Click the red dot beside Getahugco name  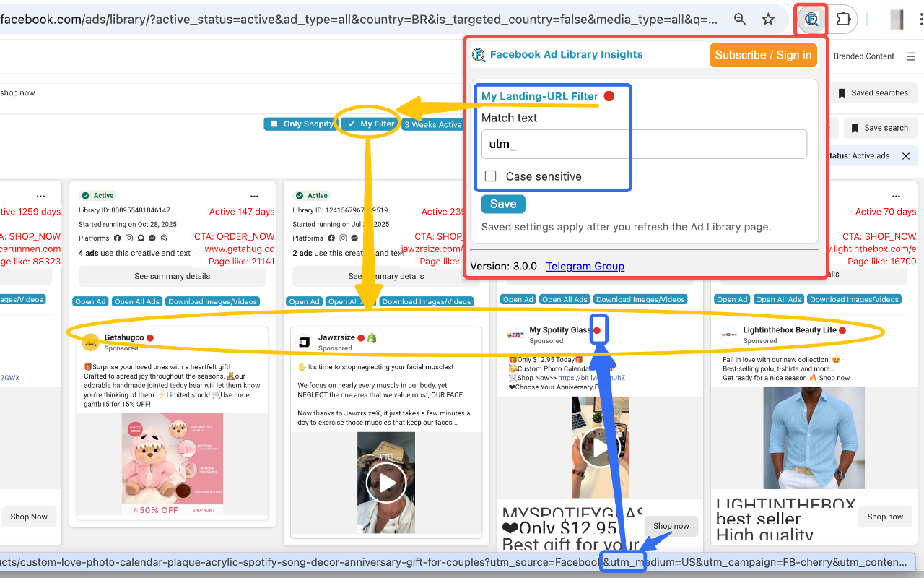click(x=150, y=337)
